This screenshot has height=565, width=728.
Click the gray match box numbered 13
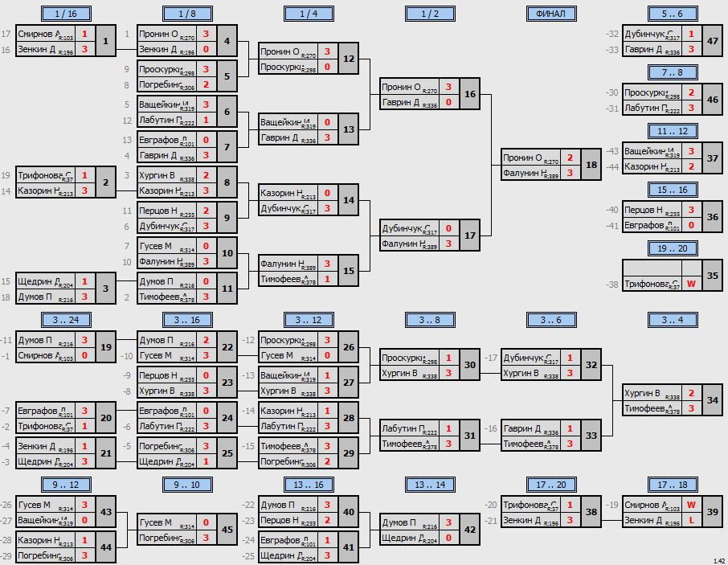click(x=349, y=129)
